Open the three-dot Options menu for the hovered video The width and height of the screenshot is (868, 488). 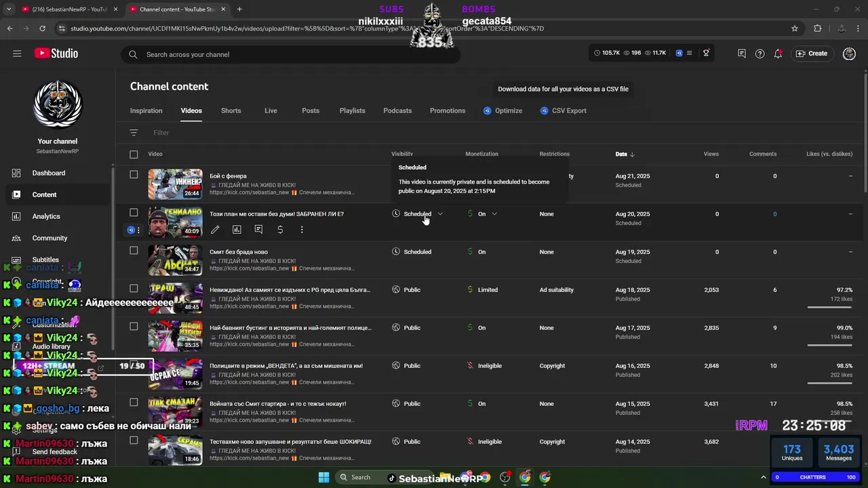(x=302, y=230)
